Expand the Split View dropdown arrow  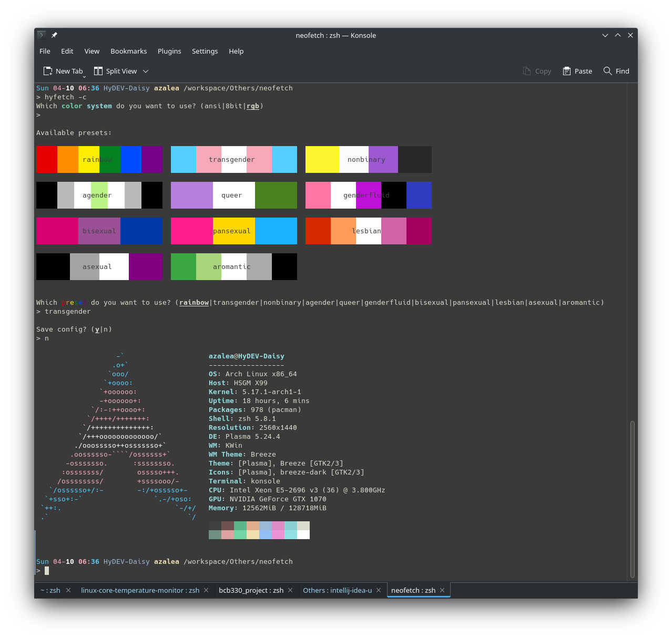pyautogui.click(x=146, y=71)
